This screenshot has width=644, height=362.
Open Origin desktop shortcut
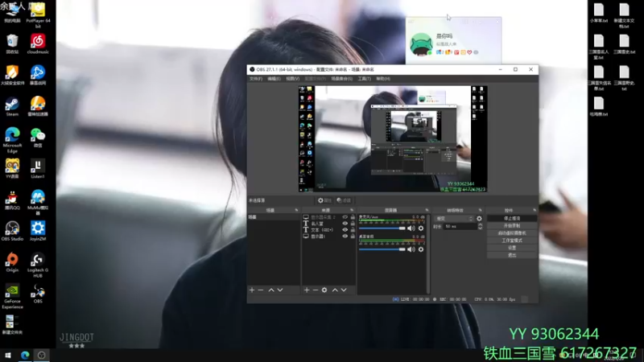coord(12,263)
